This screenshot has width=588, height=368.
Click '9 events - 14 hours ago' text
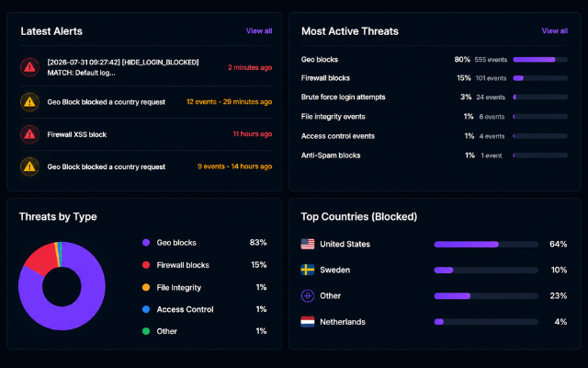click(x=235, y=167)
